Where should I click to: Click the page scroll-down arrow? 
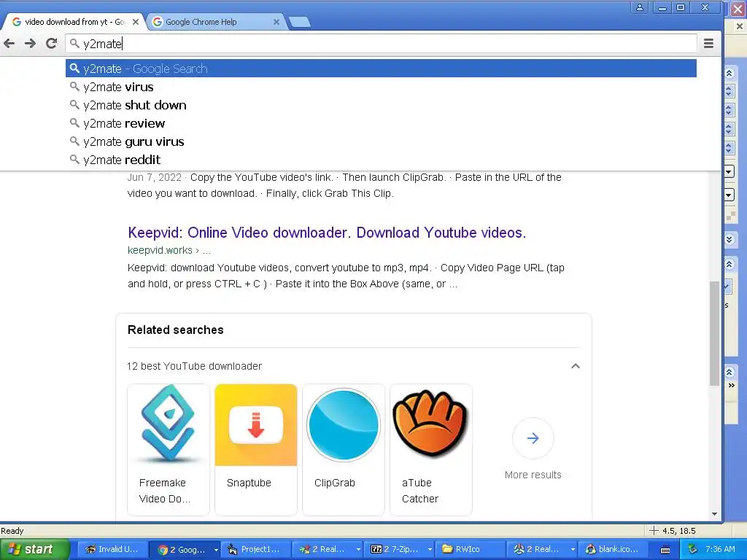(x=714, y=514)
